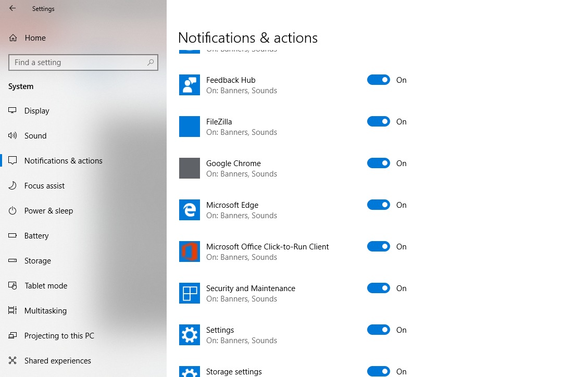Switch off Settings app notifications toggle

(379, 330)
